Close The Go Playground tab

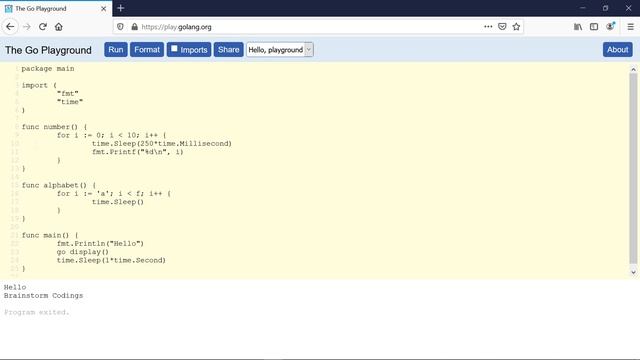[x=103, y=9]
